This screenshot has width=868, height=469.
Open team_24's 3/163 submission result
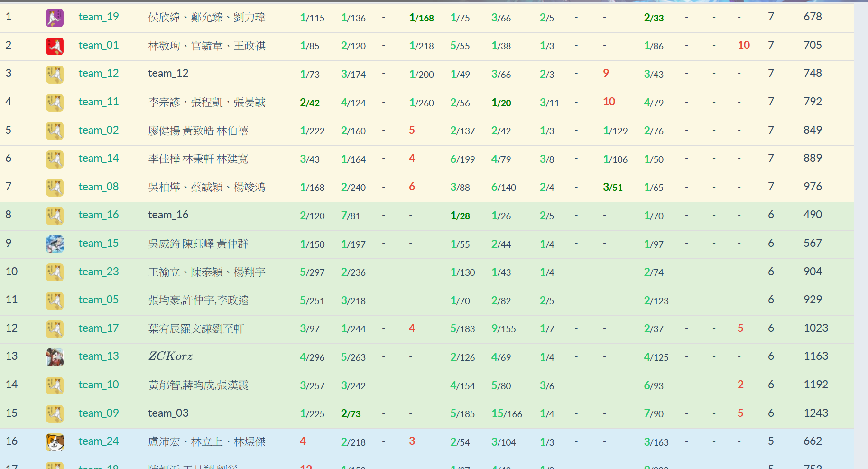(656, 442)
